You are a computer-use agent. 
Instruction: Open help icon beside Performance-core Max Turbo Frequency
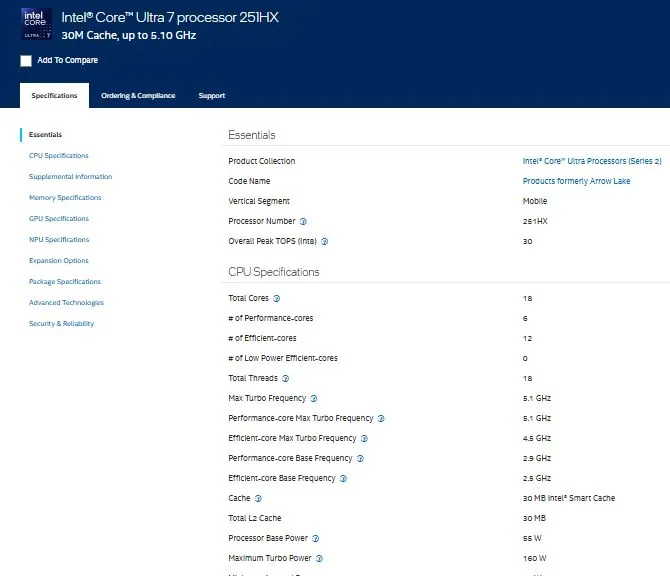click(x=381, y=418)
